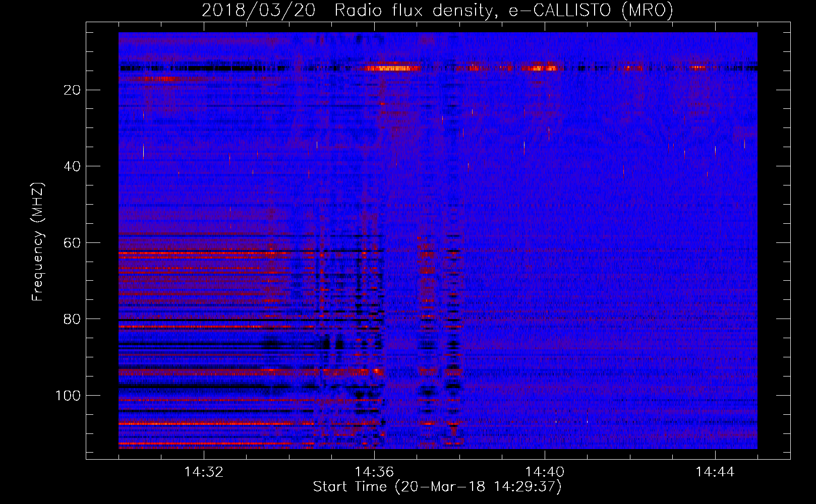Click the 100 frequency tick label
This screenshot has height=504, width=816.
[x=68, y=396]
